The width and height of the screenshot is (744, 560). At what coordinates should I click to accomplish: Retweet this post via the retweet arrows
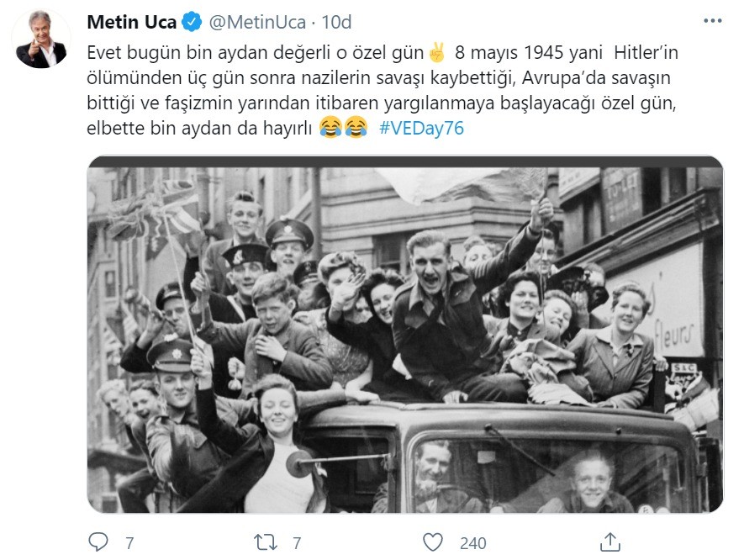[x=266, y=542]
